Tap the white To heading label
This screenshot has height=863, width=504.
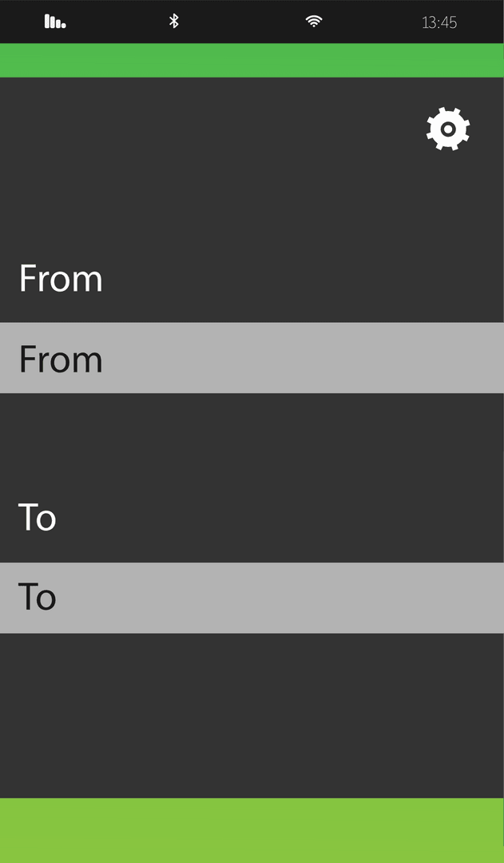click(x=37, y=517)
